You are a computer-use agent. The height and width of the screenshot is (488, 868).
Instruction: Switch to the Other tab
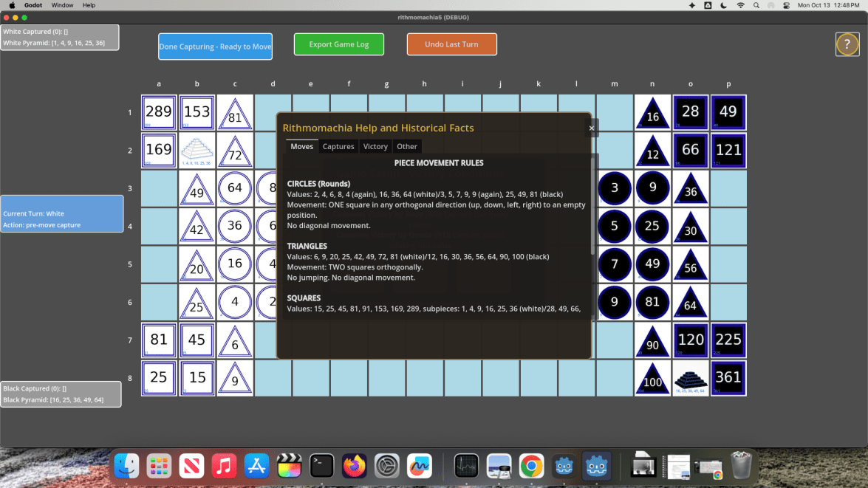(407, 146)
